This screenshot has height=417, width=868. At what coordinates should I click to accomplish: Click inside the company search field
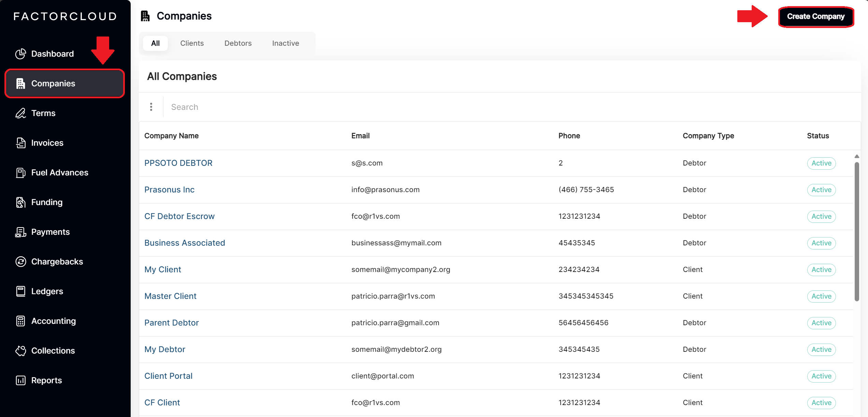[x=307, y=106]
